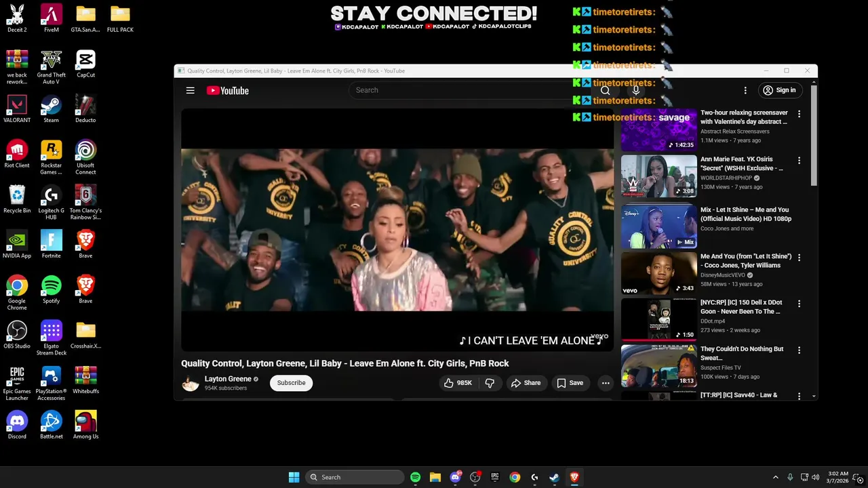Select the Grand Theft Auto V icon

(52, 67)
